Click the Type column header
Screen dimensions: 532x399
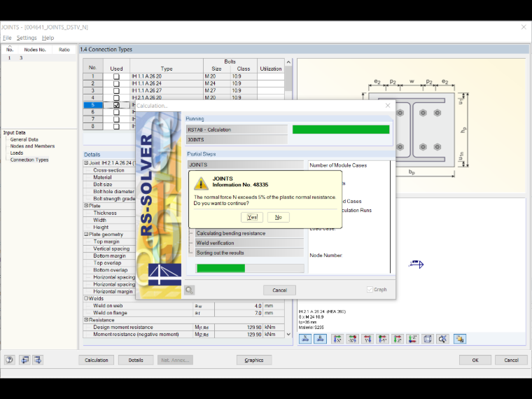coord(167,69)
